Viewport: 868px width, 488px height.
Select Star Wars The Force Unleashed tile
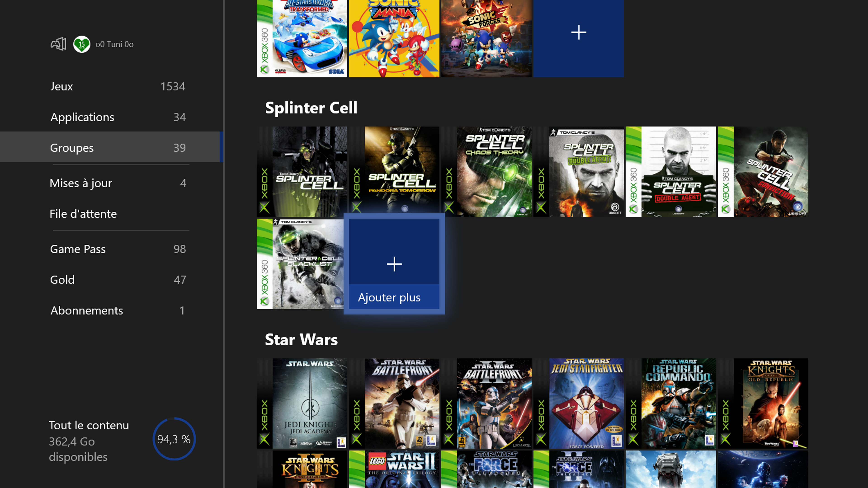click(x=486, y=469)
